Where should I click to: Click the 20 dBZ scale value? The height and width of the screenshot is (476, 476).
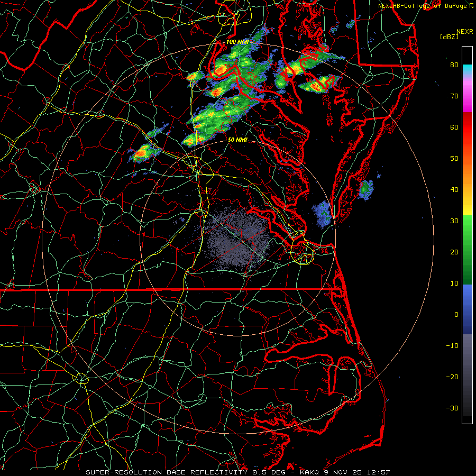[454, 252]
